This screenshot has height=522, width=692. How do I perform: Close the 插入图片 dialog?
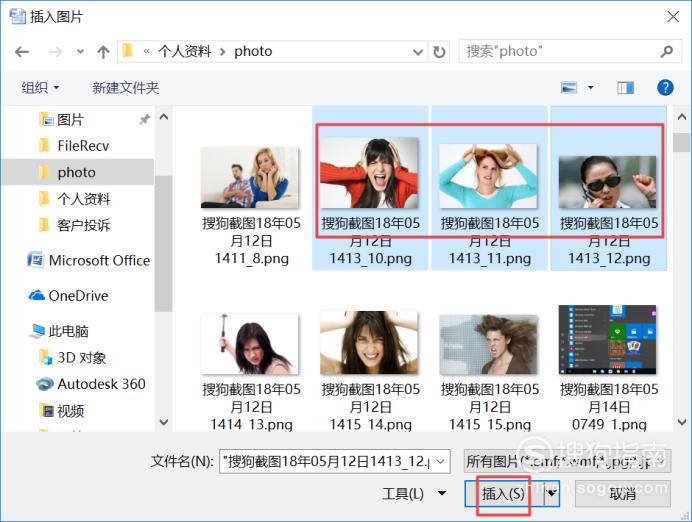coord(673,17)
